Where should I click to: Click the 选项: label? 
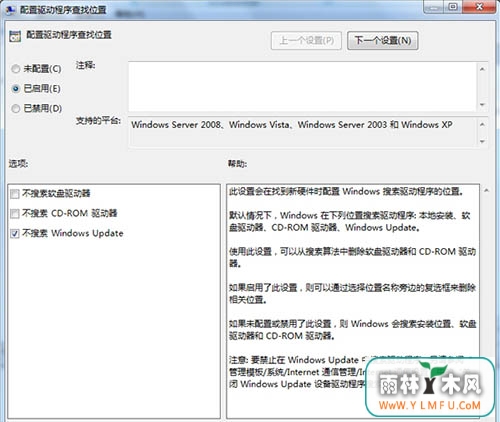tap(18, 164)
